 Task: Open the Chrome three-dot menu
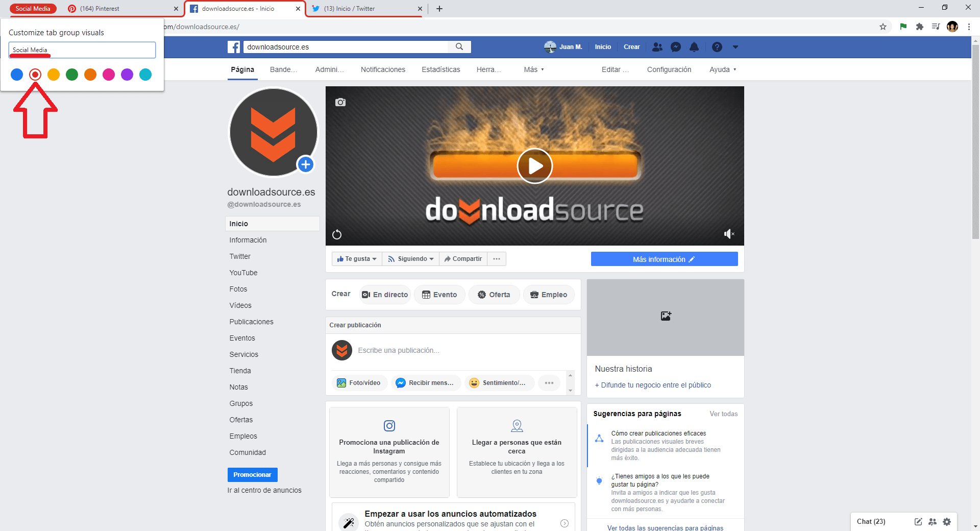click(x=969, y=27)
